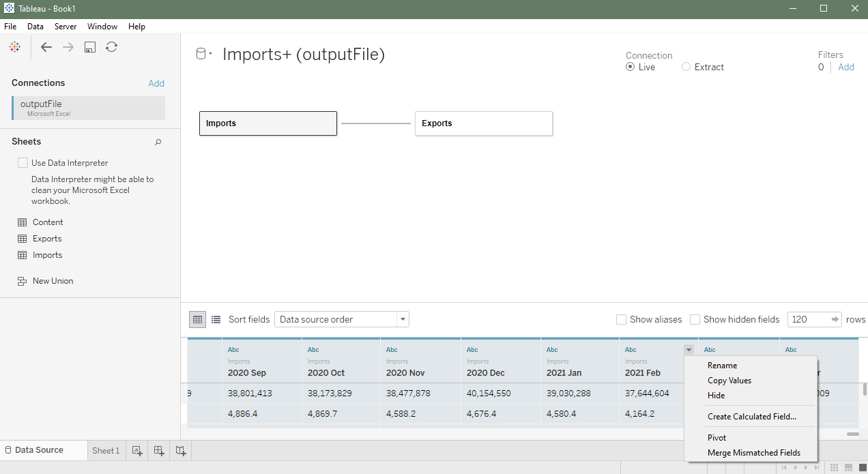Screen dimensions: 868x474
Task: Check the Show aliases box
Action: [x=621, y=319]
